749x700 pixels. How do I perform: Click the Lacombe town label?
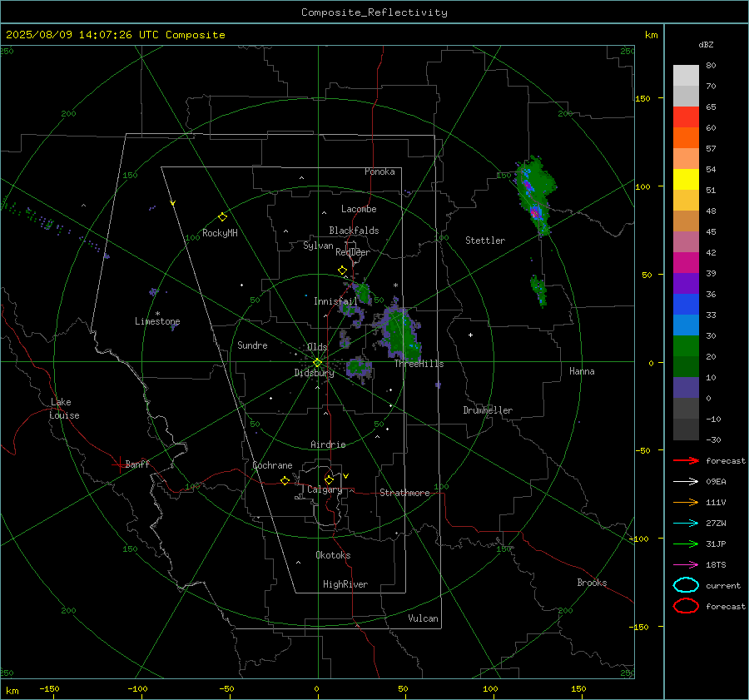point(359,209)
